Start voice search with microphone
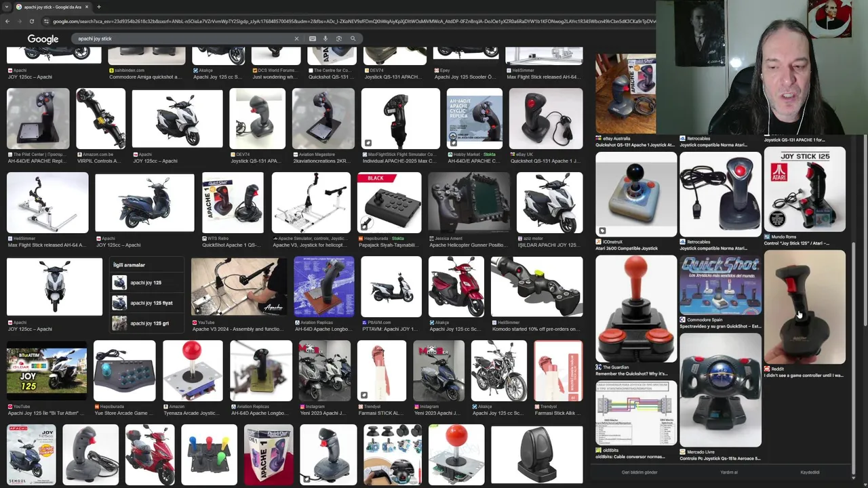This screenshot has height=488, width=868. [x=325, y=39]
